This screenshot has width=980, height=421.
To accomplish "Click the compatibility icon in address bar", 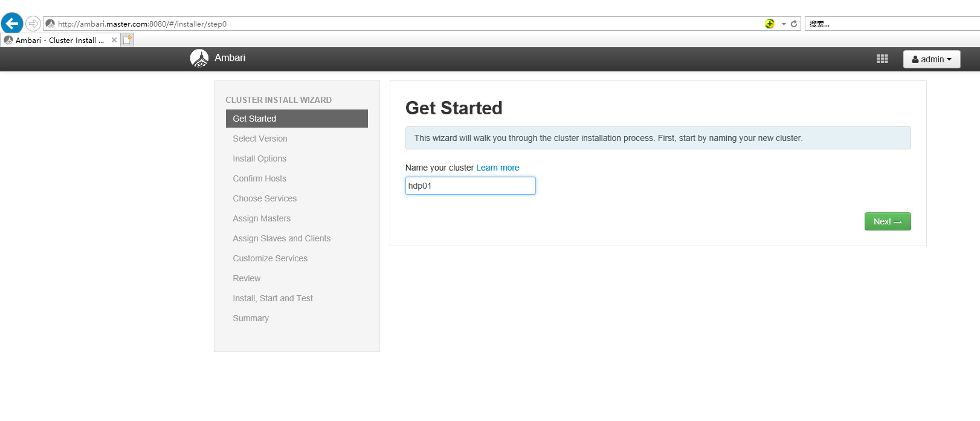I will click(770, 24).
